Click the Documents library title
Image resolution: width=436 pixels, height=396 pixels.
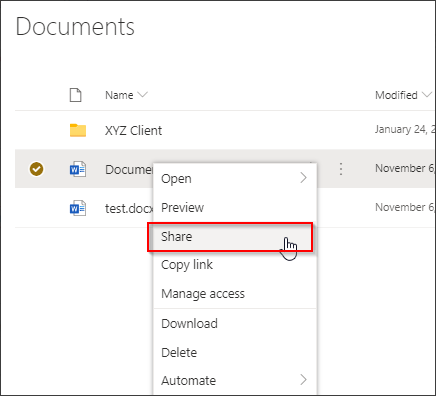(x=75, y=27)
